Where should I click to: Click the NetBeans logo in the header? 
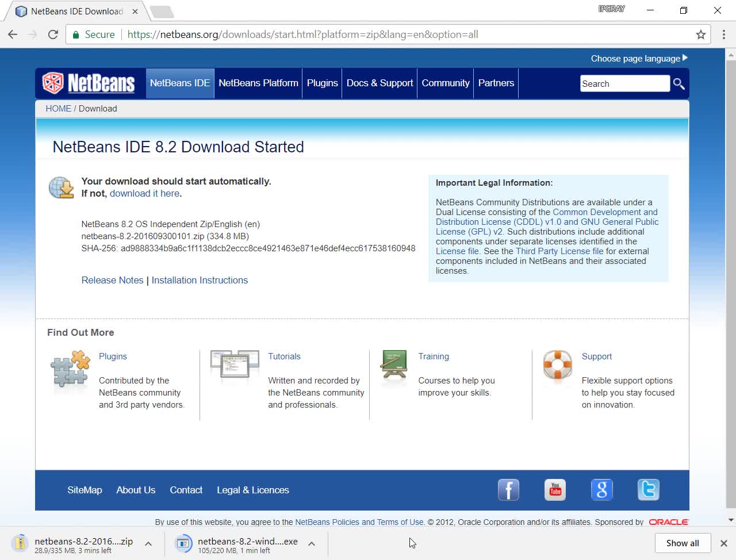point(89,83)
